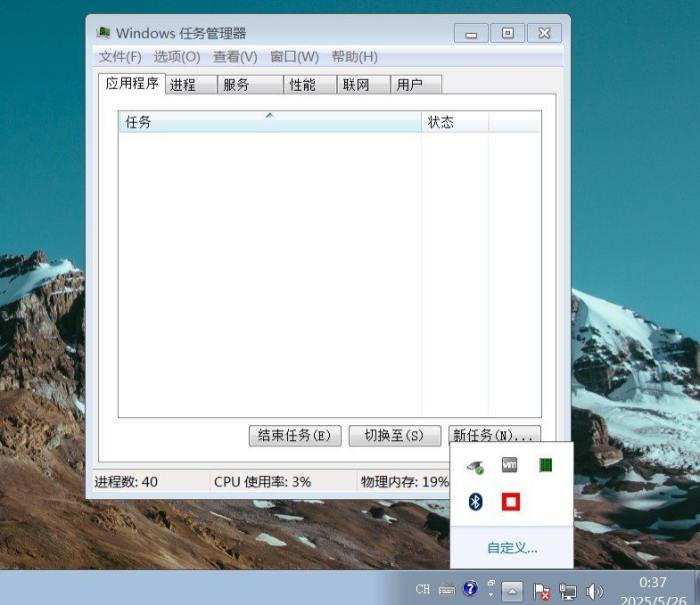700x605 pixels.
Task: Open the Action Center flag icon
Action: (541, 592)
